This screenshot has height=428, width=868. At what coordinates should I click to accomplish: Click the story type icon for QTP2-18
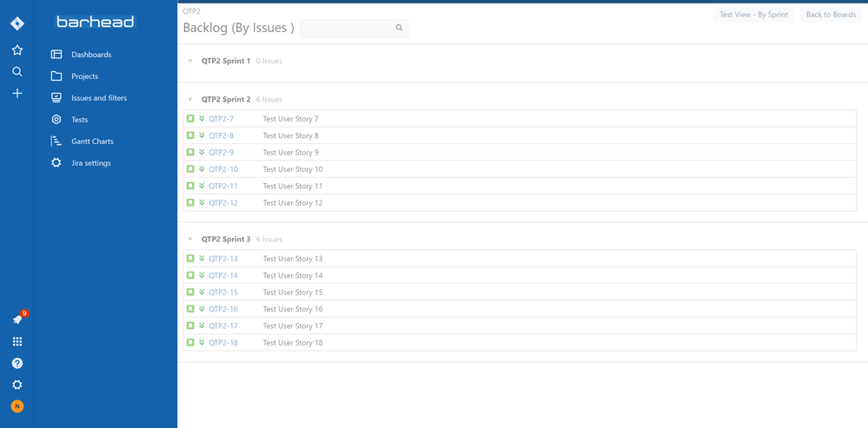click(190, 342)
